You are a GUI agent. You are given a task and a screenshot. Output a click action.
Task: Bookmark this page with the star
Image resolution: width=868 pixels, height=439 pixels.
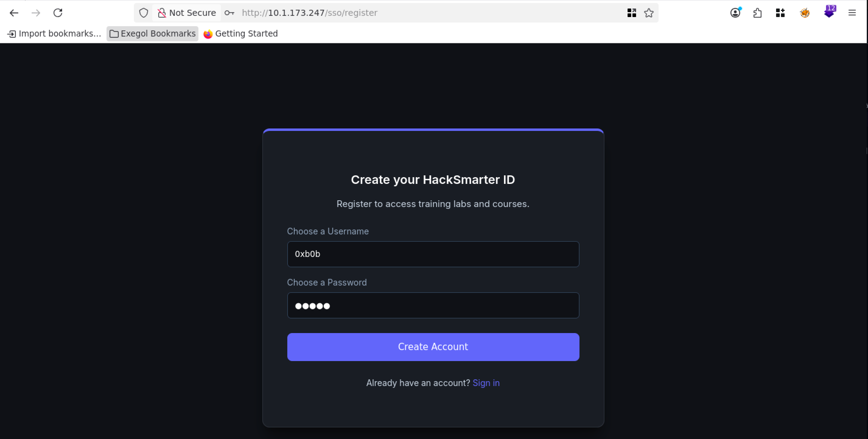click(649, 13)
